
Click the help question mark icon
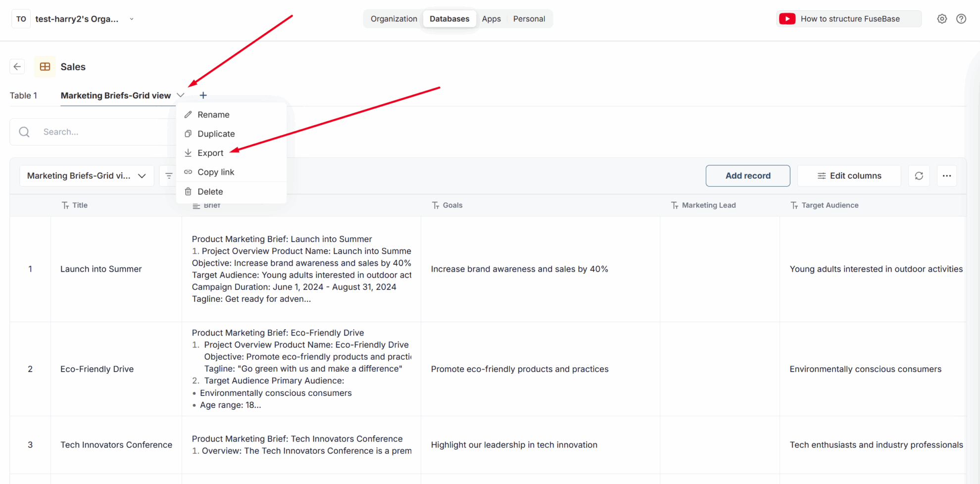(962, 18)
